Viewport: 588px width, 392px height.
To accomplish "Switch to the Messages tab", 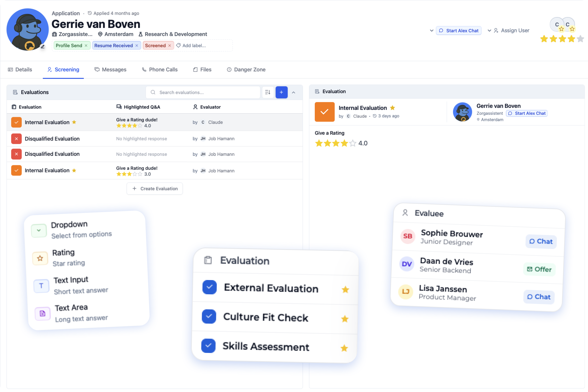I will 110,70.
